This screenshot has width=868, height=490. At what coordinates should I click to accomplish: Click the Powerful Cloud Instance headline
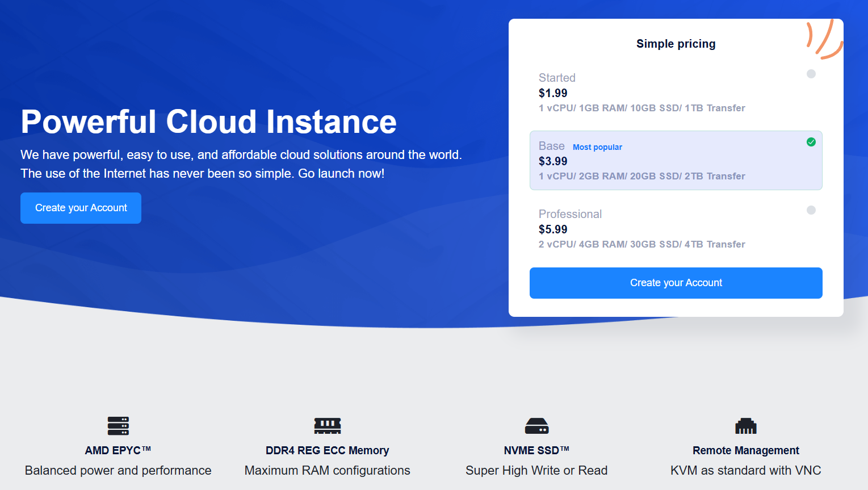click(x=208, y=122)
